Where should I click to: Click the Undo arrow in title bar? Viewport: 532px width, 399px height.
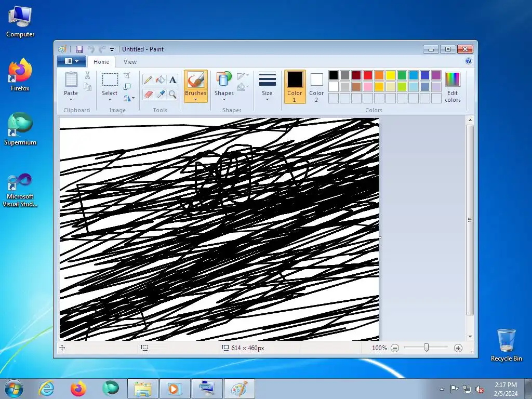91,49
